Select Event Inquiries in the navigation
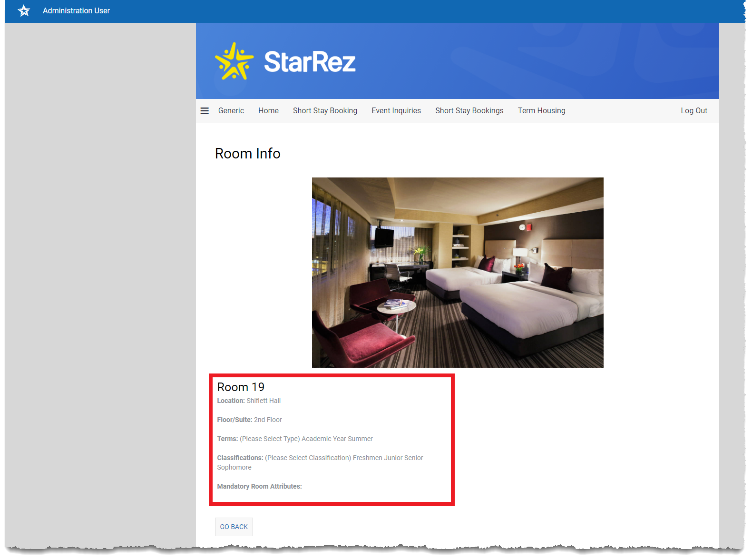The width and height of the screenshot is (752, 560). click(396, 111)
